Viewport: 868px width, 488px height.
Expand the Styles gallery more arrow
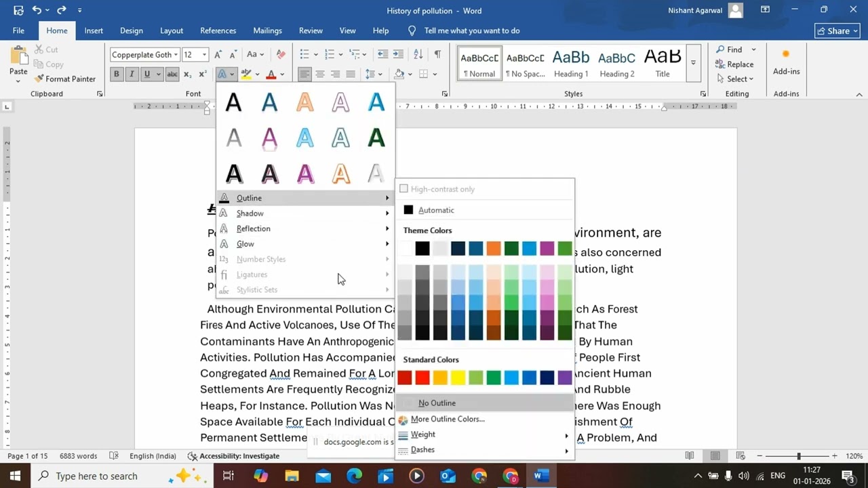tap(693, 63)
